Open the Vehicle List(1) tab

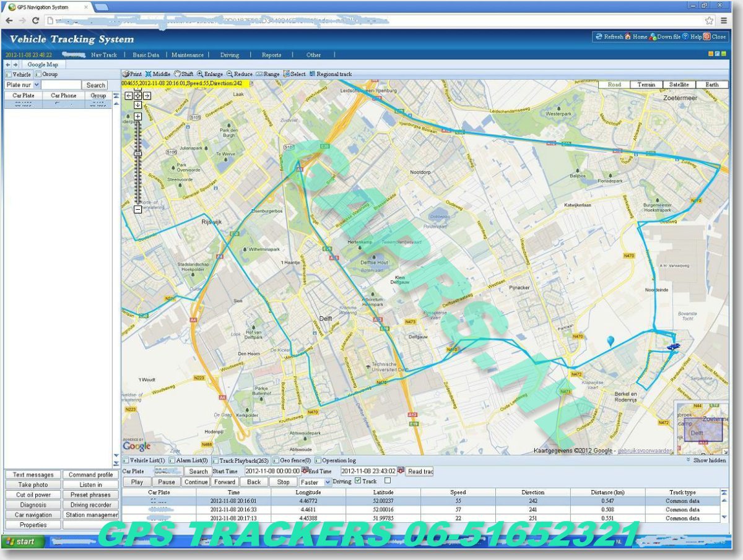pyautogui.click(x=144, y=460)
